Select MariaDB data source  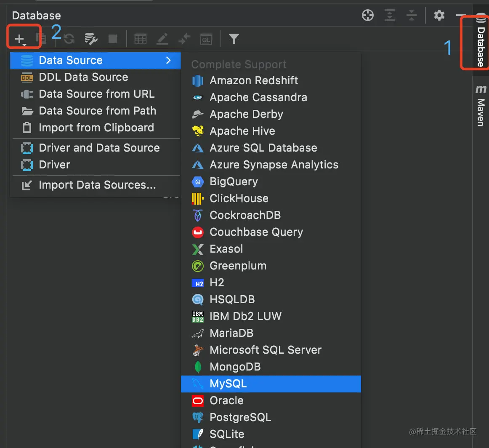click(271, 333)
